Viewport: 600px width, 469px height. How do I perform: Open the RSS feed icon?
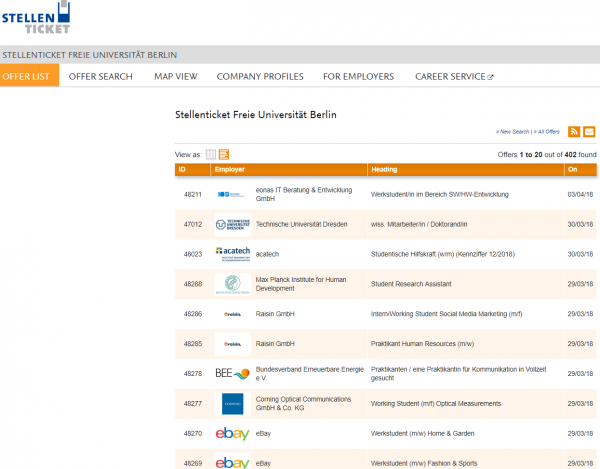coord(574,132)
